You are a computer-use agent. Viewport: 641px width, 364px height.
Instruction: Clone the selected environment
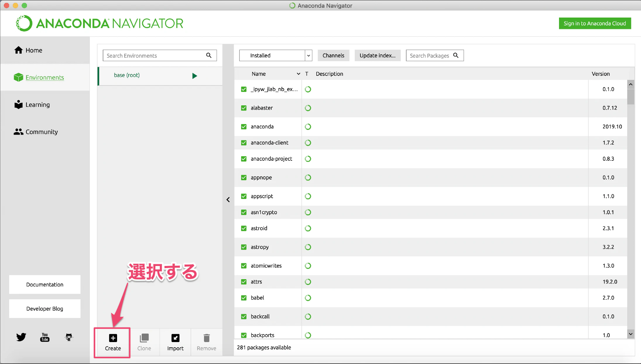pos(144,342)
